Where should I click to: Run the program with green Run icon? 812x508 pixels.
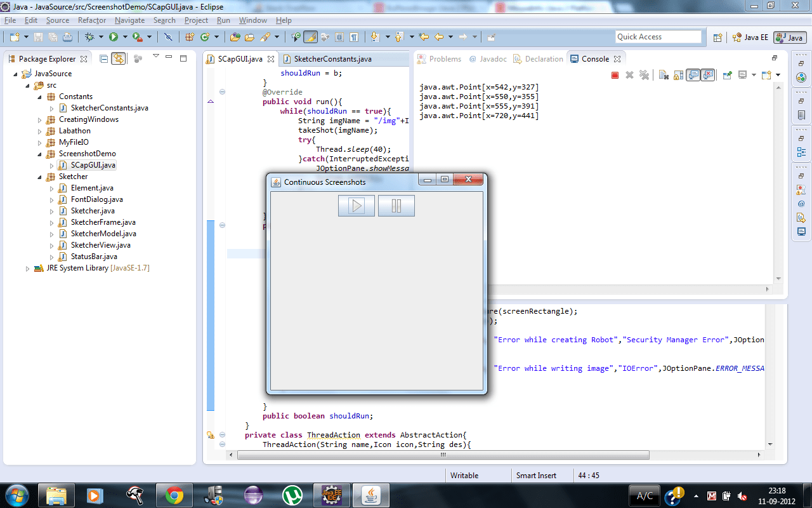114,37
